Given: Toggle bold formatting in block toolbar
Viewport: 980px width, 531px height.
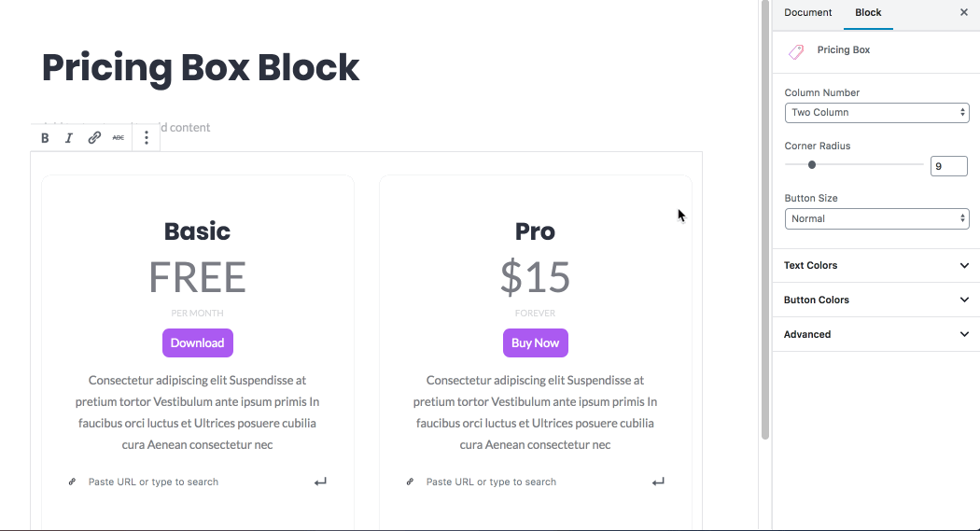Looking at the screenshot, I should pyautogui.click(x=45, y=138).
